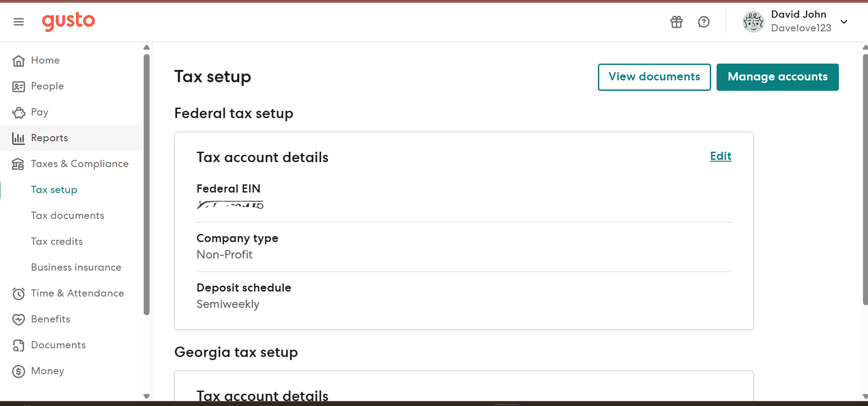Open the gift rewards icon
This screenshot has height=406, width=868.
click(x=676, y=22)
